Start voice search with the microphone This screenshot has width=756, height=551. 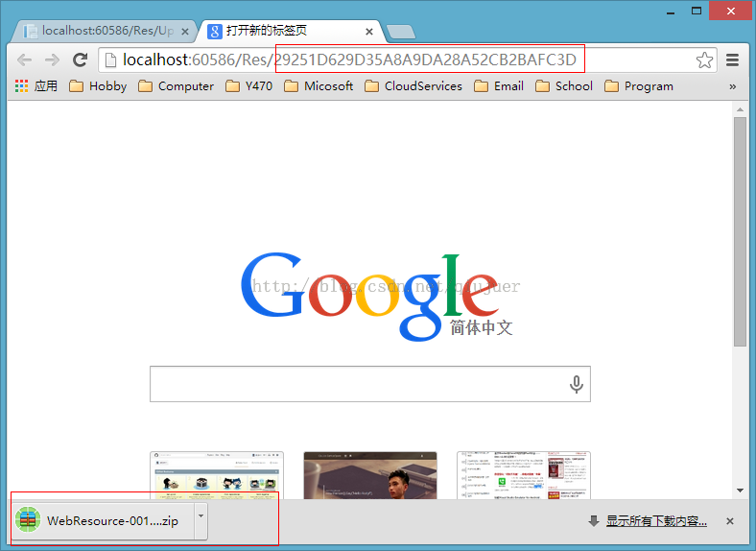(x=577, y=385)
